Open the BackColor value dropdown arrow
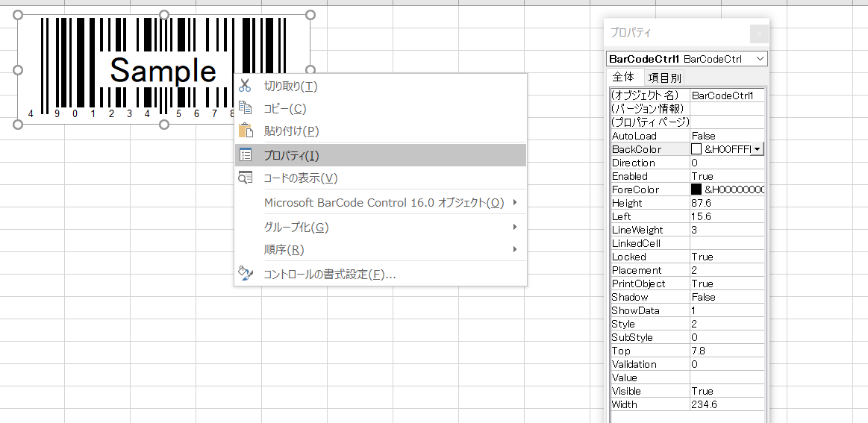Image resolution: width=868 pixels, height=423 pixels. [757, 149]
